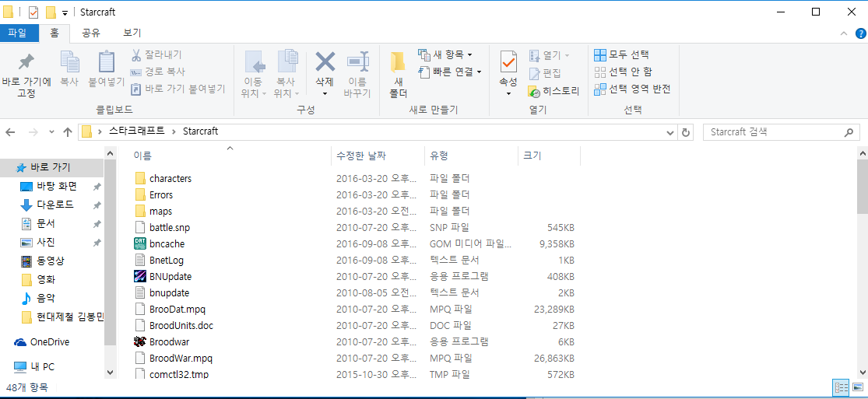The image size is (868, 399).
Task: Click the Rename (이름 바꾸기) icon
Action: [357, 61]
